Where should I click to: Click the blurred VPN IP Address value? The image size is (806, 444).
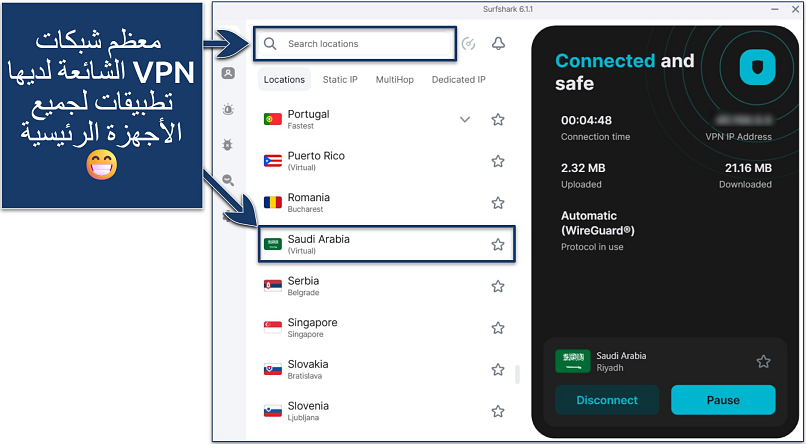coord(744,120)
